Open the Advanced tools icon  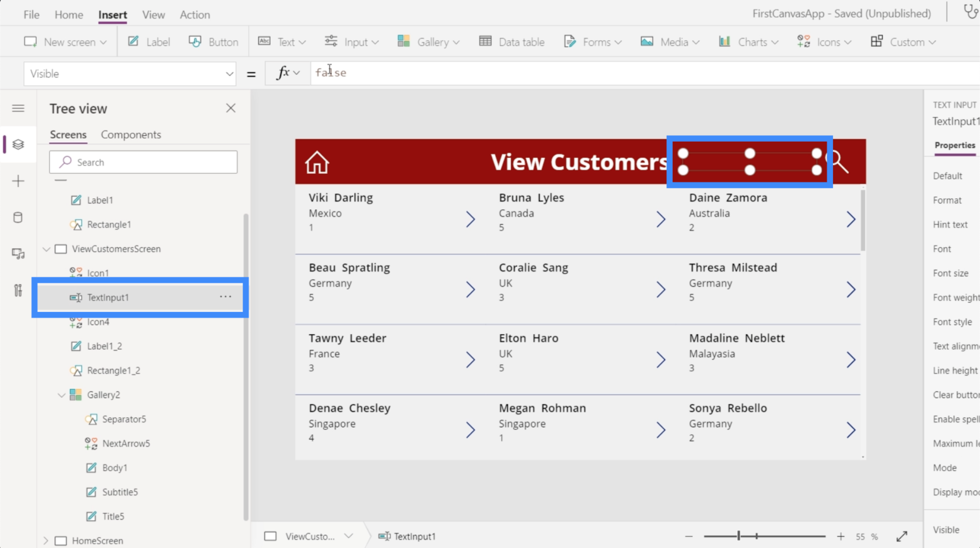tap(18, 290)
